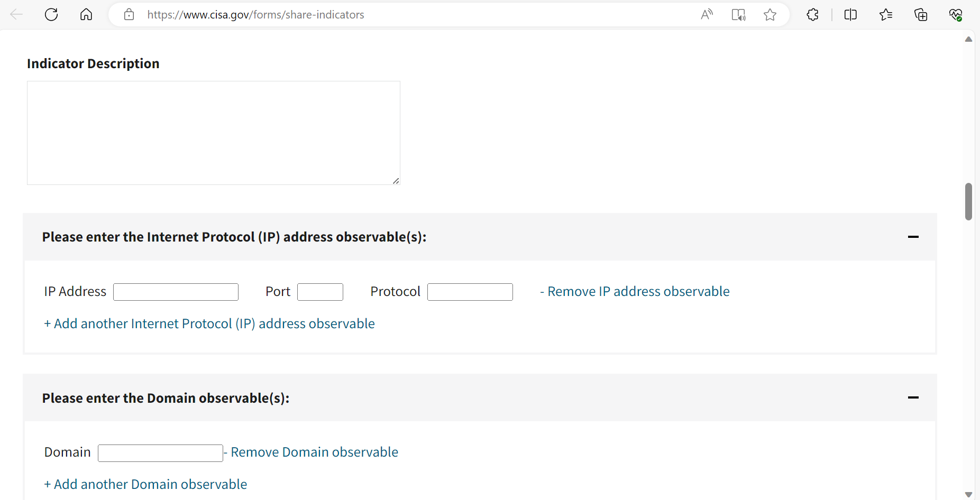Open browser Extensions puzzle icon
The height and width of the screenshot is (500, 980).
813,15
